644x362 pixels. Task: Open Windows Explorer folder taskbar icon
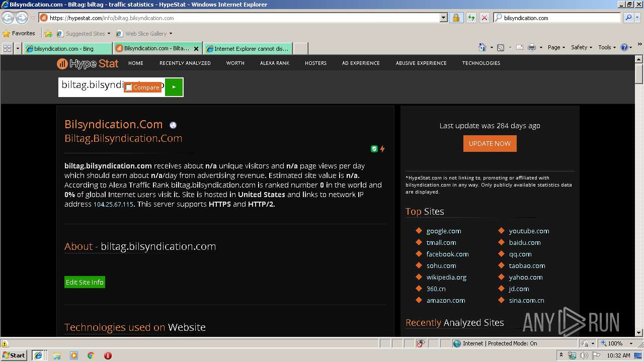57,355
